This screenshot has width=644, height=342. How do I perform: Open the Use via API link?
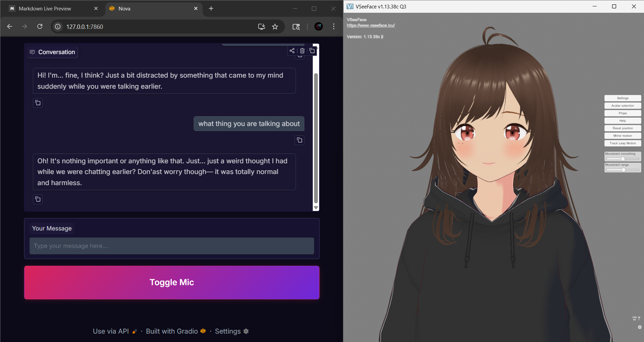tap(115, 331)
